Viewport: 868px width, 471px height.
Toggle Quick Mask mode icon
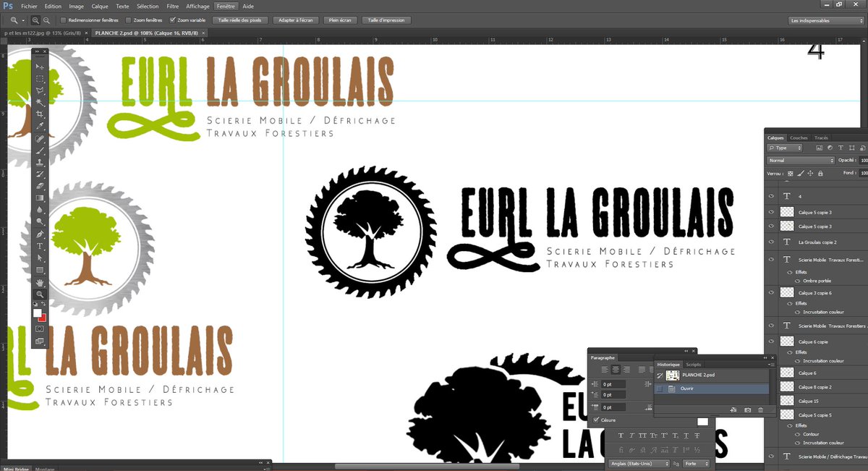point(40,328)
